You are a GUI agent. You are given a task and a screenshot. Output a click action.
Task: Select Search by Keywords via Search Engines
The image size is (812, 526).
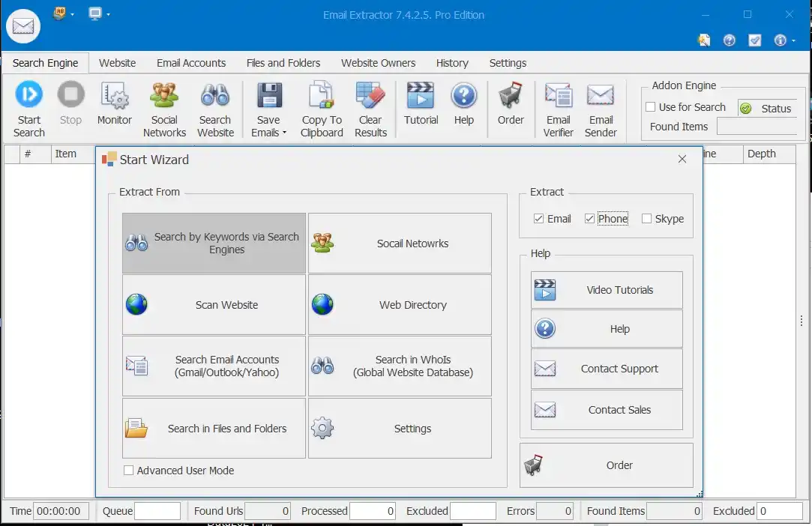point(214,243)
